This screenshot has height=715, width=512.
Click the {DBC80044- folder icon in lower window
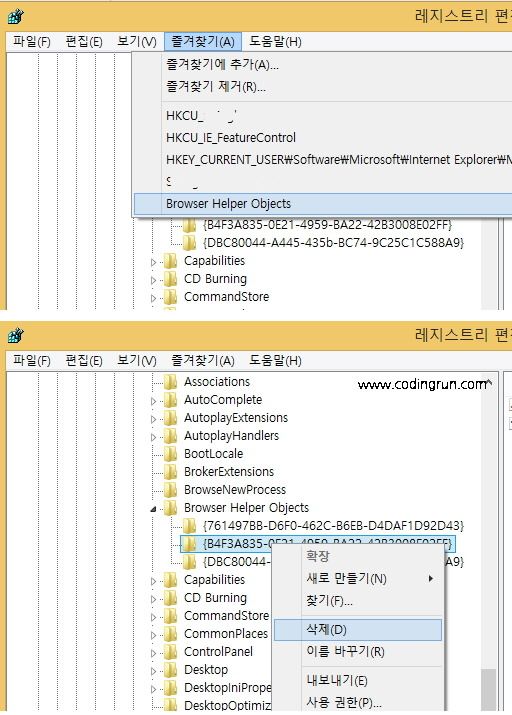pyautogui.click(x=189, y=562)
